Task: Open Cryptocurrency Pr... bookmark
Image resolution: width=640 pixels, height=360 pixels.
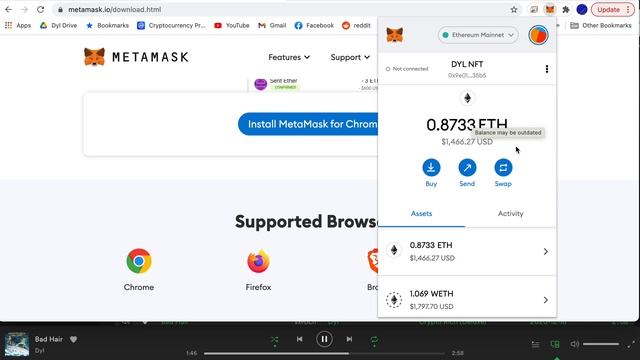Action: 171,25
